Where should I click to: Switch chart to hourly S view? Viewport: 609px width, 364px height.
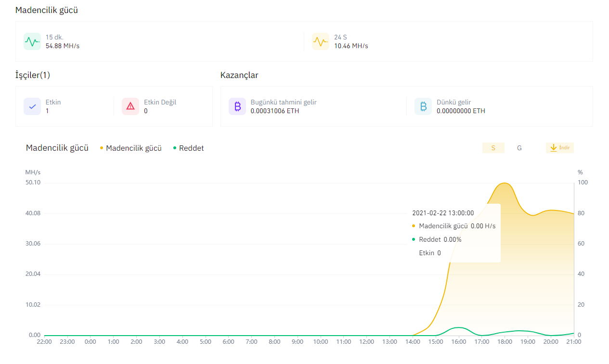[x=493, y=148]
